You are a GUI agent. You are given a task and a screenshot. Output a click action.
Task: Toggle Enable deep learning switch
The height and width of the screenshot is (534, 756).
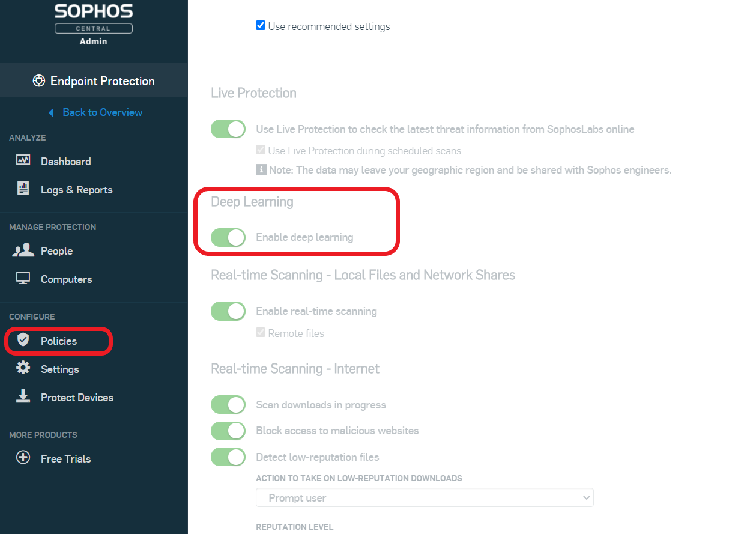228,237
